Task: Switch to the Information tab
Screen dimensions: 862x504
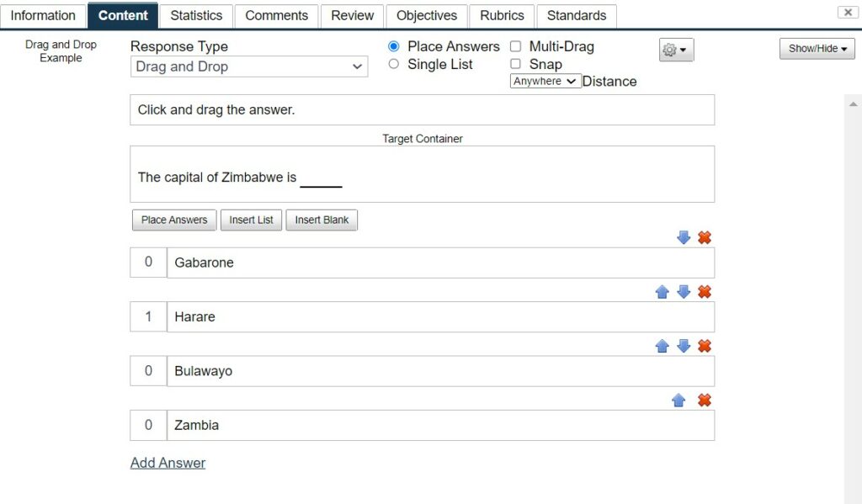Action: pos(43,15)
